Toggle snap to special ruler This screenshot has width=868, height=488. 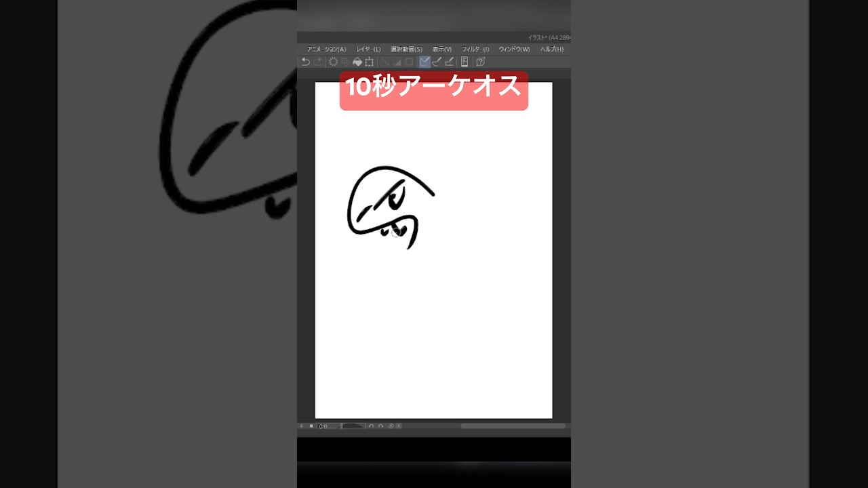(x=396, y=62)
